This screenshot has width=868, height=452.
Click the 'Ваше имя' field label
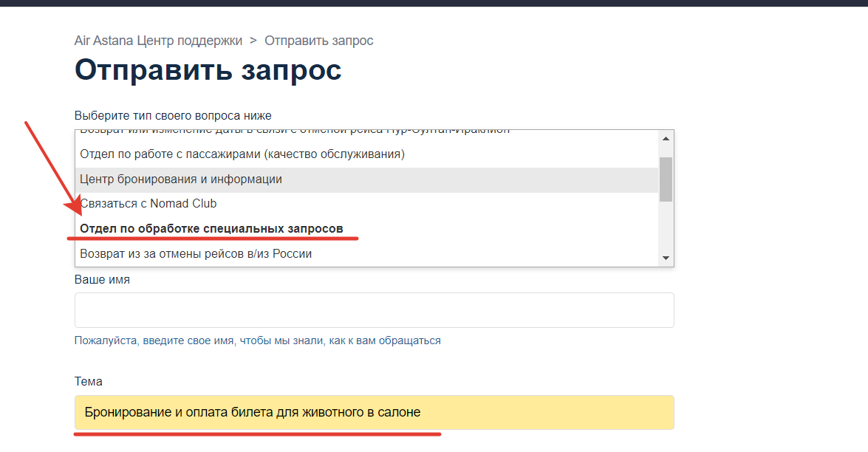[100, 279]
